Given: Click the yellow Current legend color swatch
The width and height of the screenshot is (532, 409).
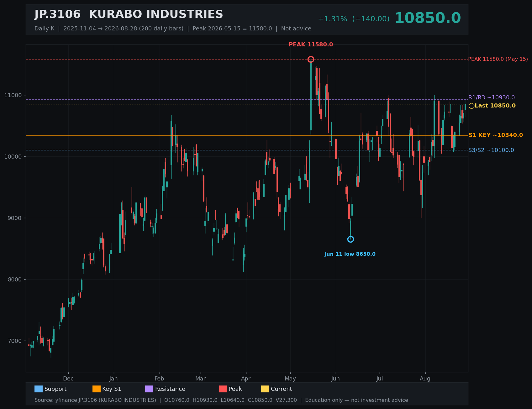Looking at the screenshot, I should click(265, 389).
